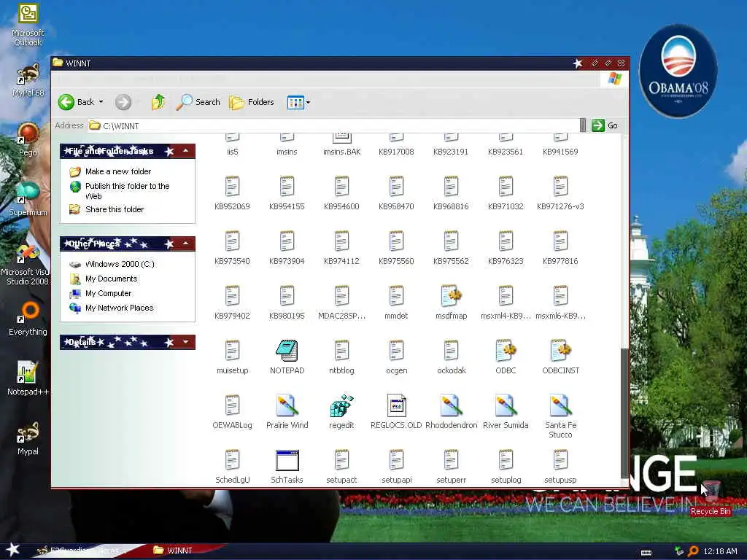Go to My Computer
Image resolution: width=747 pixels, height=560 pixels.
(x=108, y=293)
